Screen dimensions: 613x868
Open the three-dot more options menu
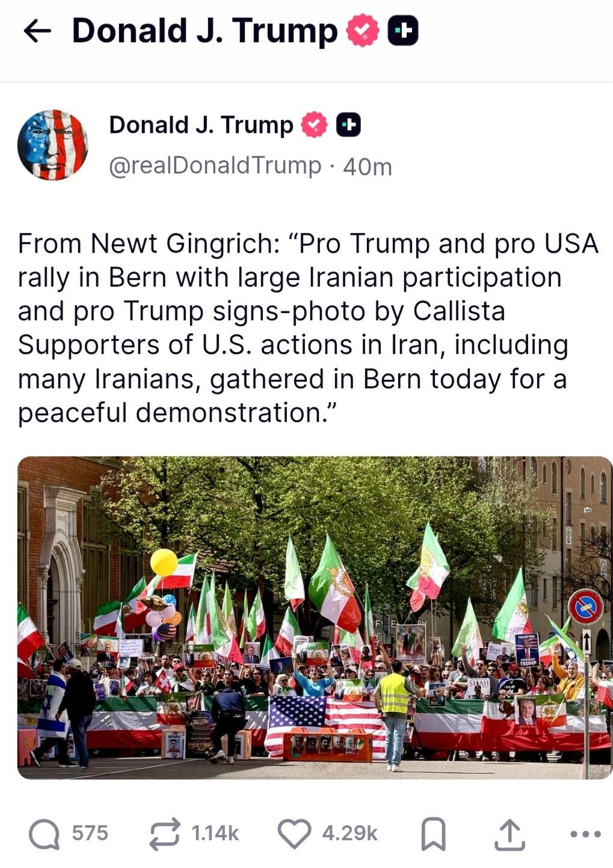click(x=585, y=834)
